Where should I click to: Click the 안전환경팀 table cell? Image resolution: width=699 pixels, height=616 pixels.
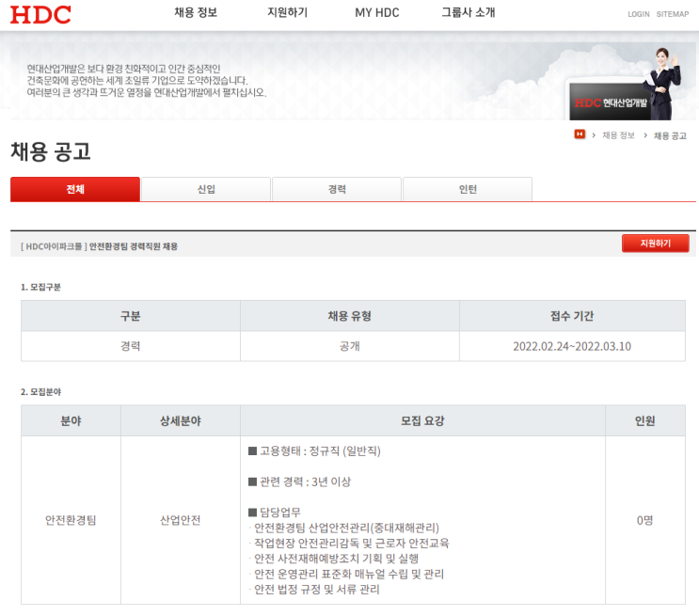(71, 520)
